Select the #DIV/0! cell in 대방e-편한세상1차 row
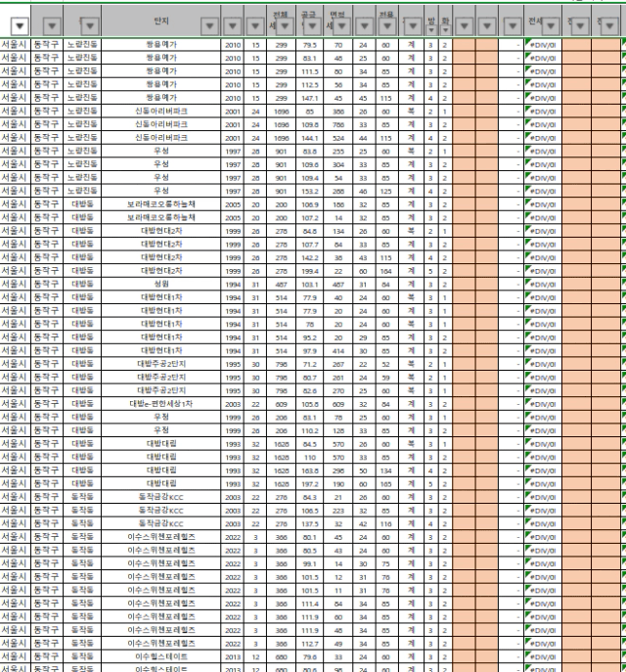 tap(543, 404)
